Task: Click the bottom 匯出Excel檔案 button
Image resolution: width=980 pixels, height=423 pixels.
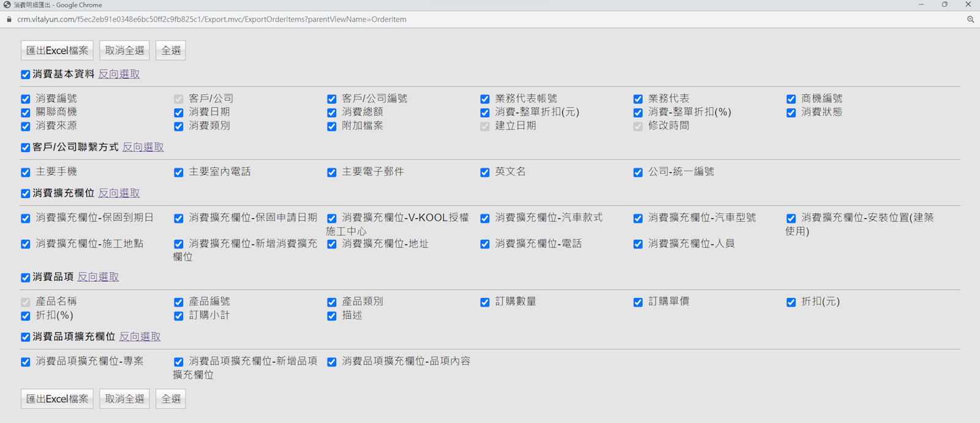Action: (57, 398)
